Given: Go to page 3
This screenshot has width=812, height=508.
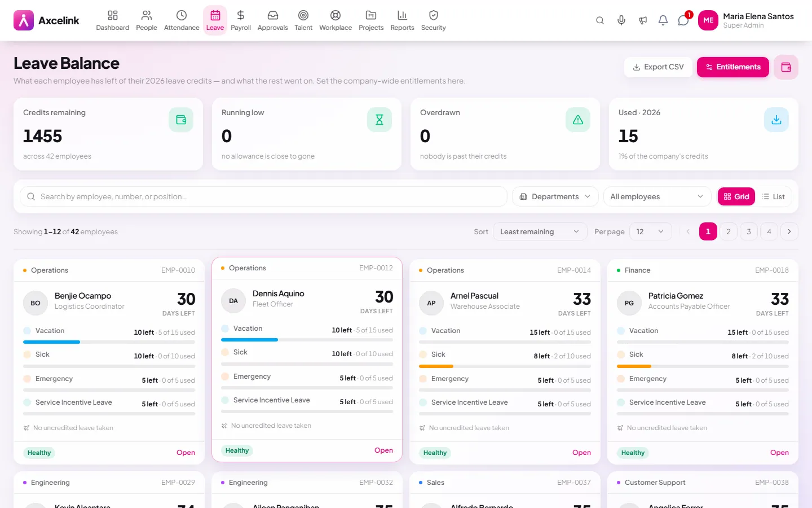Looking at the screenshot, I should [x=749, y=231].
